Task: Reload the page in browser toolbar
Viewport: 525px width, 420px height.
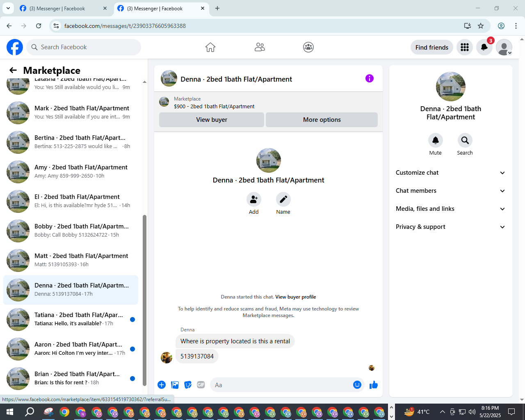Action: pos(39,26)
